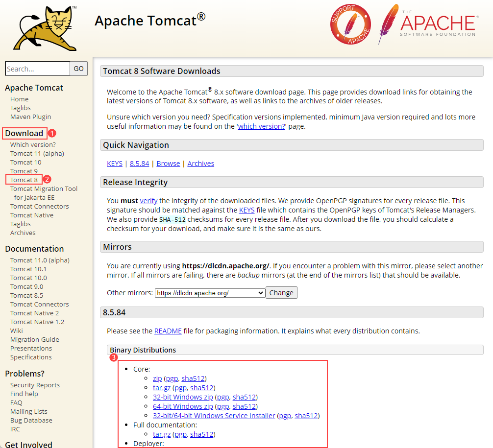Download the Core zip distribution
Viewport: 493px width, 448px height.
pyautogui.click(x=157, y=378)
